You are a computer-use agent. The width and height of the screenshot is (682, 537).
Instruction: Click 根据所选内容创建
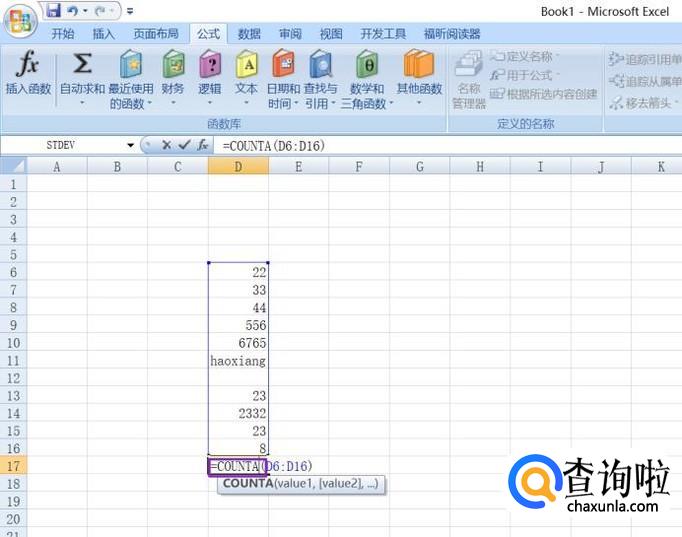(544, 94)
